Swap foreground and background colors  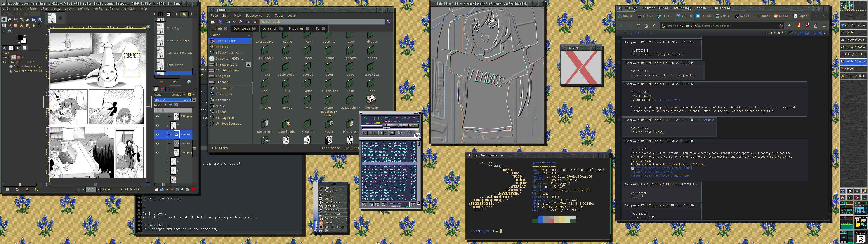click(x=25, y=36)
